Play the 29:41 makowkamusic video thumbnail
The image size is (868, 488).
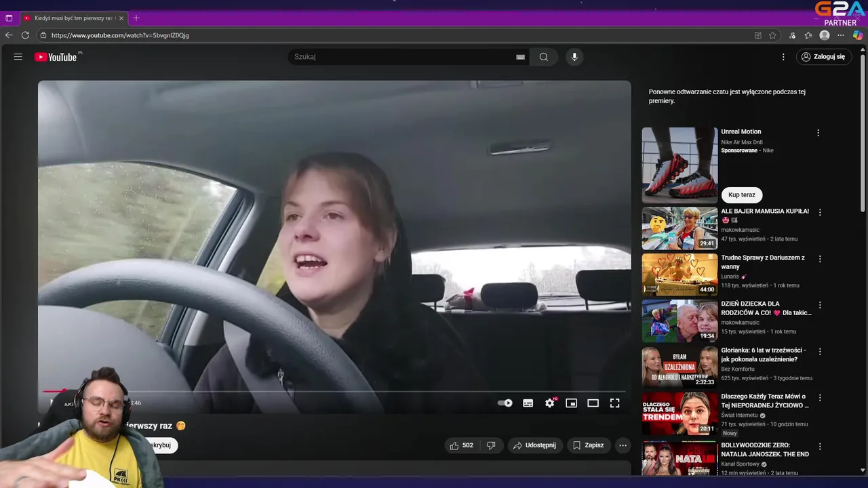pos(679,228)
